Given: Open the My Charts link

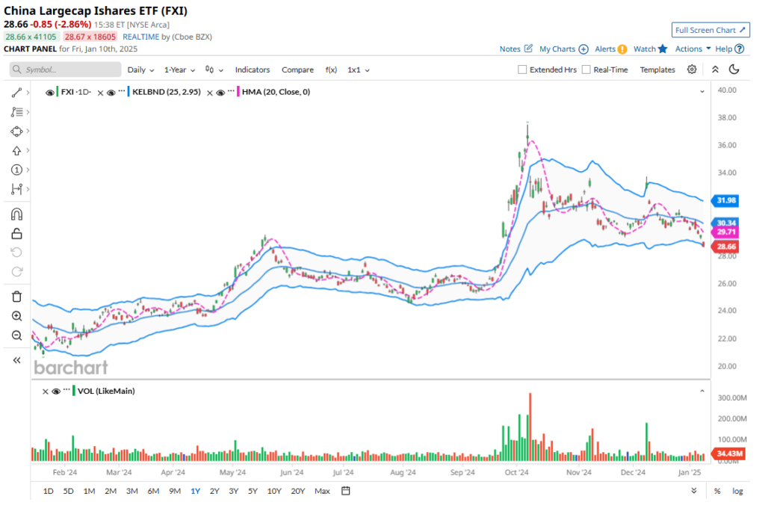Looking at the screenshot, I should point(563,49).
